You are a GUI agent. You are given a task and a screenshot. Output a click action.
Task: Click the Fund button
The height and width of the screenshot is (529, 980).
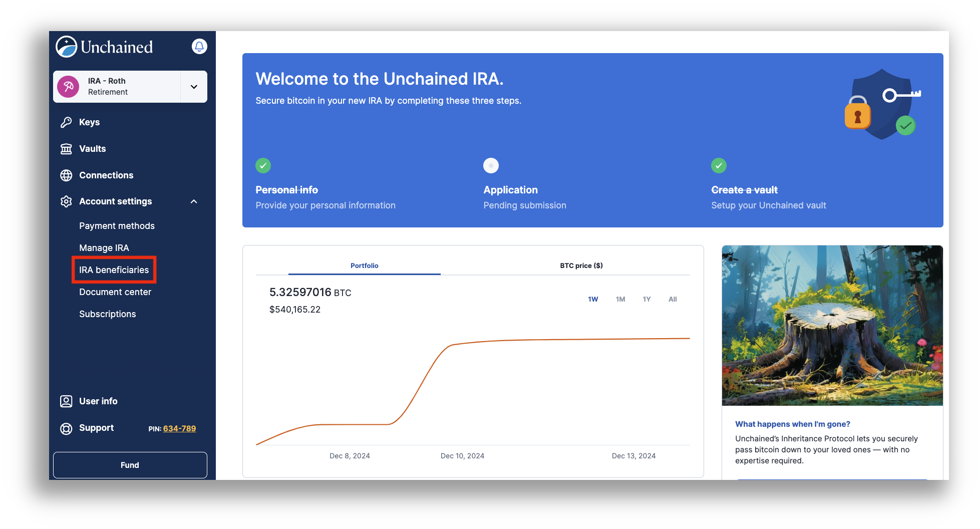point(130,465)
